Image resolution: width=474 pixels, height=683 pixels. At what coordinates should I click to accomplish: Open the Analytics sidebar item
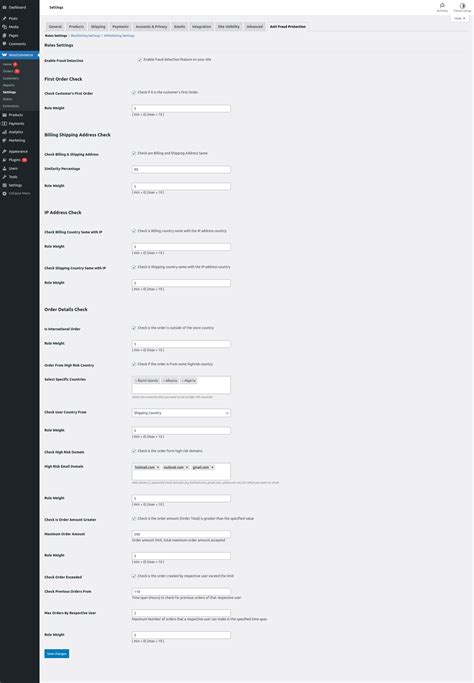[16, 132]
